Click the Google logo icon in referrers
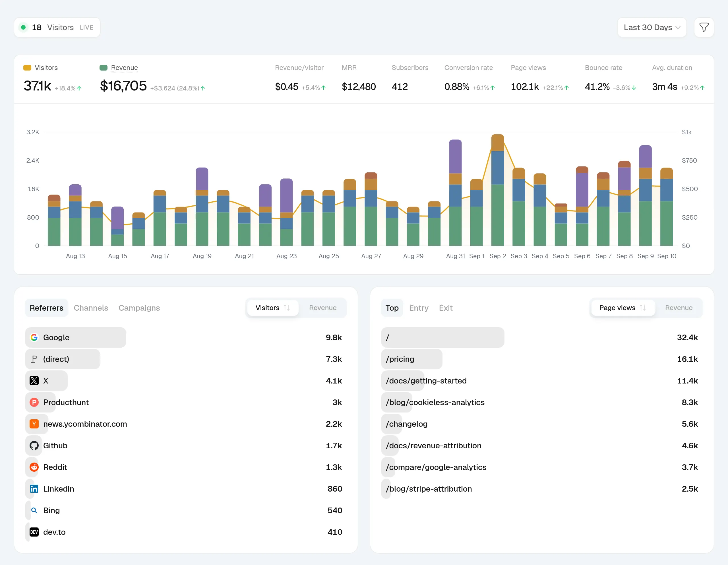This screenshot has height=565, width=728. pyautogui.click(x=34, y=337)
